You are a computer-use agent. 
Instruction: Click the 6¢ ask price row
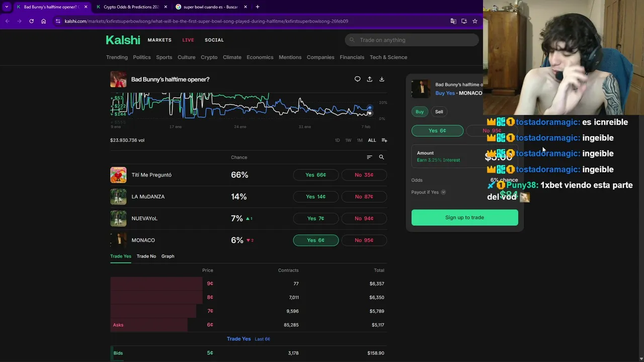pyautogui.click(x=249, y=325)
